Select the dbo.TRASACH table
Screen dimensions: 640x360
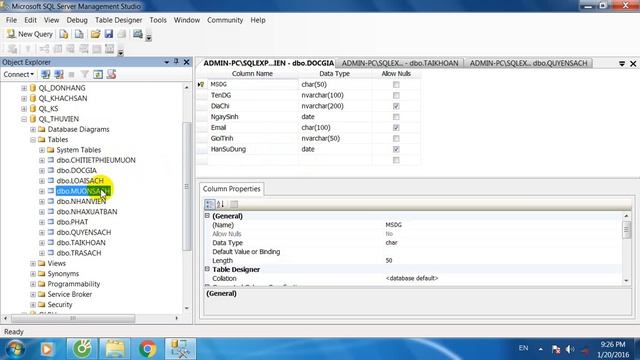click(79, 253)
